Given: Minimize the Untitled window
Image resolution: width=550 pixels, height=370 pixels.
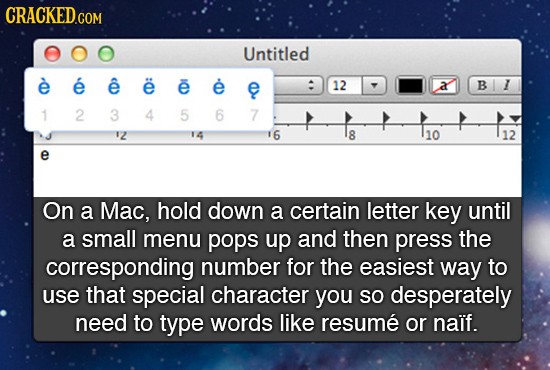Looking at the screenshot, I should 79,54.
